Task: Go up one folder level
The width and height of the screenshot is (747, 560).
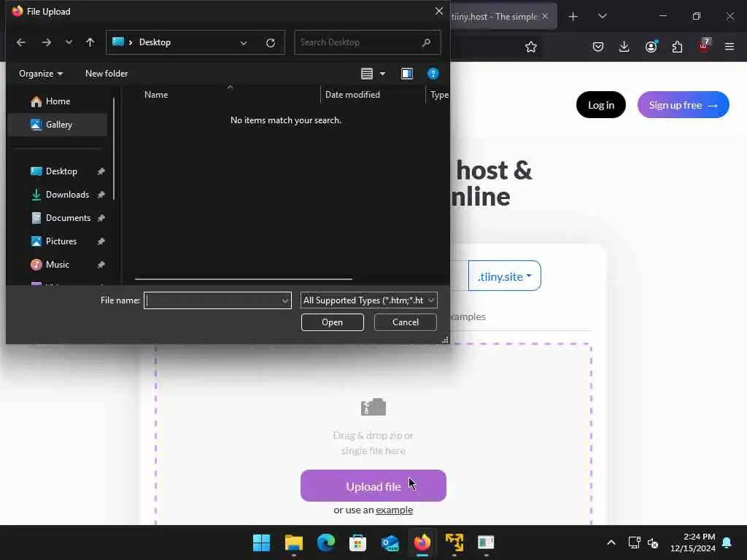Action: click(x=90, y=42)
